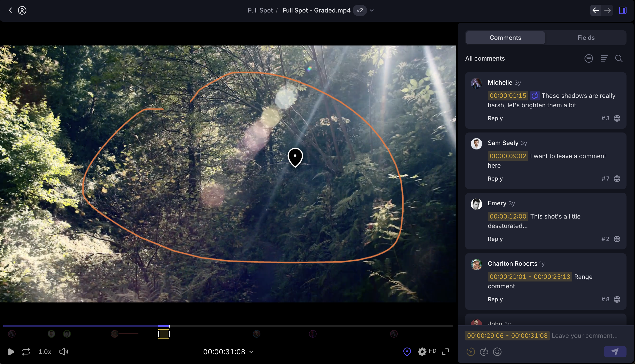This screenshot has width=635, height=364.
Task: Reply to Michelle's comment
Action: pos(495,118)
